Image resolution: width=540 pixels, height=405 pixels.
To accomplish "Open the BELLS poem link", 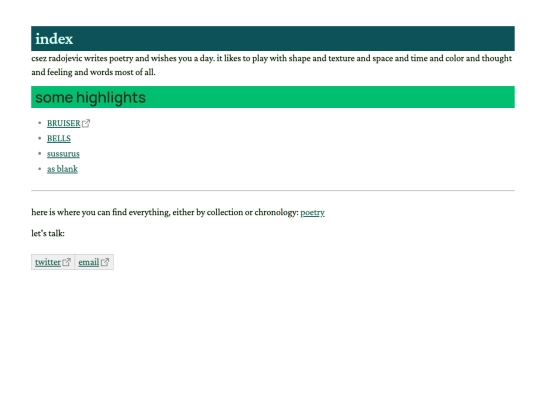I will pos(59,138).
